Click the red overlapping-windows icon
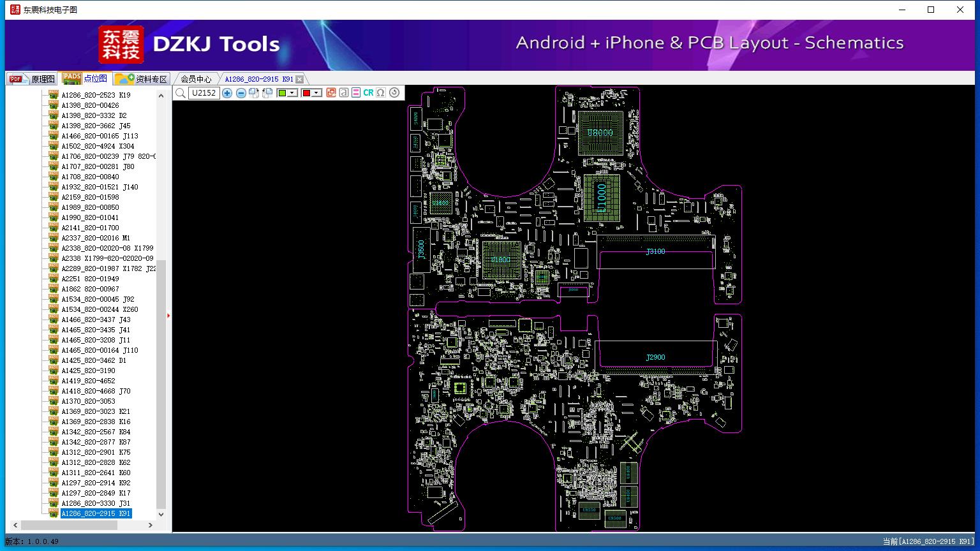This screenshot has height=551, width=980. coord(330,93)
